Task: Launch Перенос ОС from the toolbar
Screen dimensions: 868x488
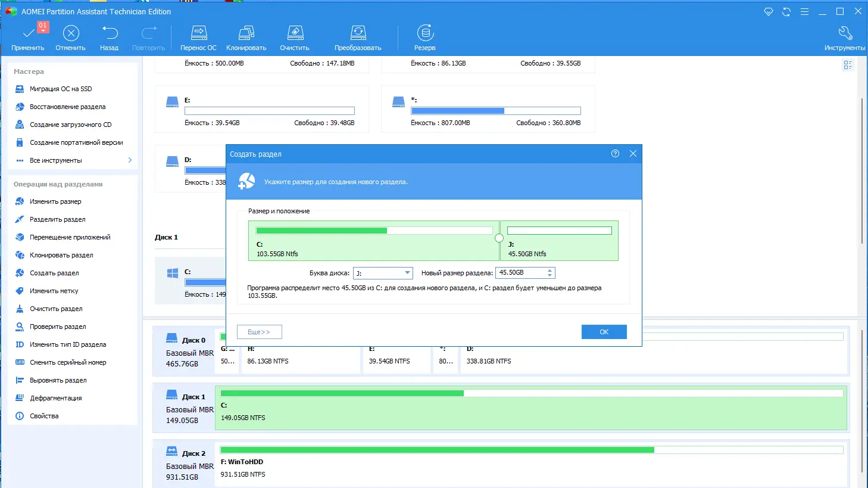Action: click(198, 38)
